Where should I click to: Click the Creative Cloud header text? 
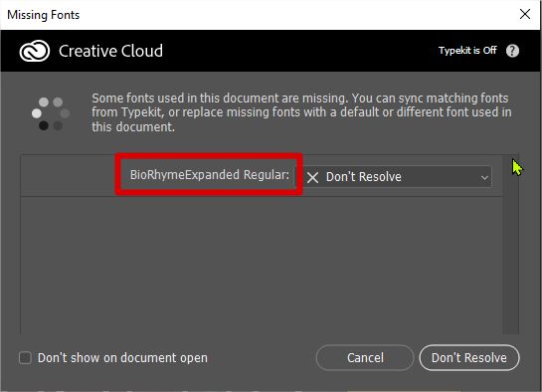coord(110,51)
